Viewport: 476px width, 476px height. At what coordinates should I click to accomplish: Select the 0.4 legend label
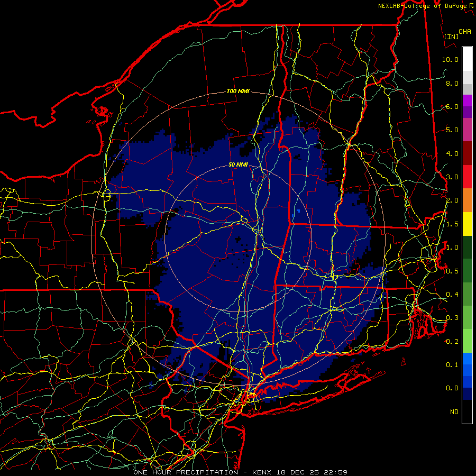pyautogui.click(x=452, y=295)
